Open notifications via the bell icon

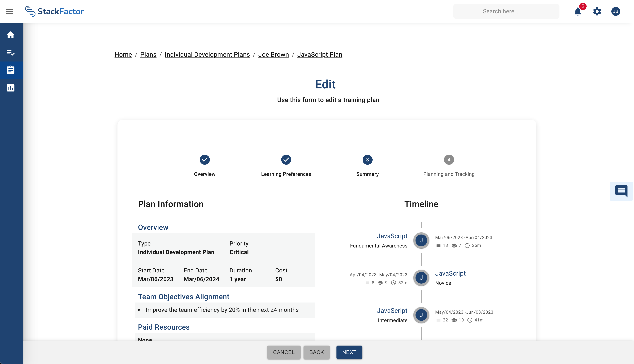click(x=578, y=11)
